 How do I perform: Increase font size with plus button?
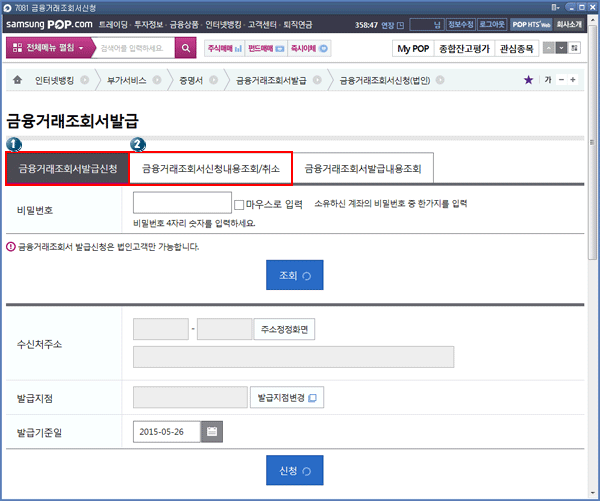coord(573,80)
